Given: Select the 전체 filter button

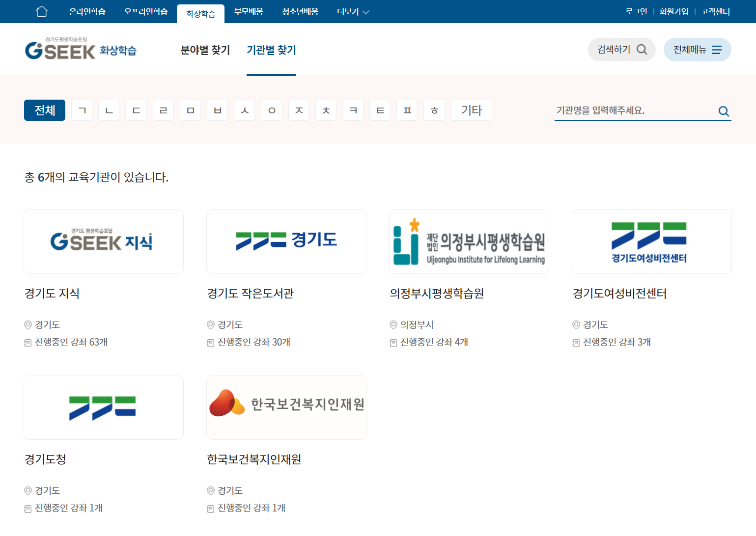Looking at the screenshot, I should point(44,110).
